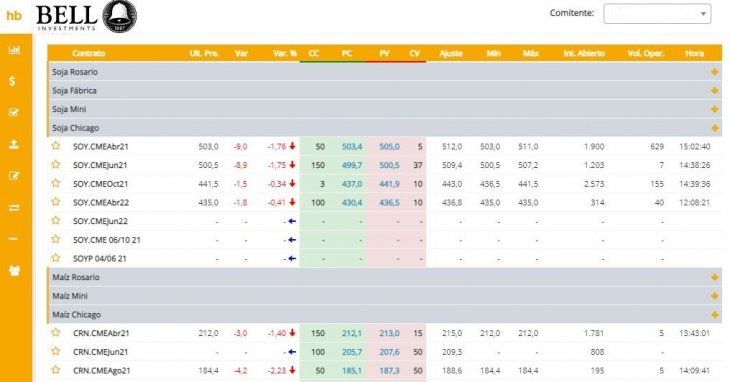730x382 pixels.
Task: Click the transfer arrows sidebar icon
Action: [14, 208]
